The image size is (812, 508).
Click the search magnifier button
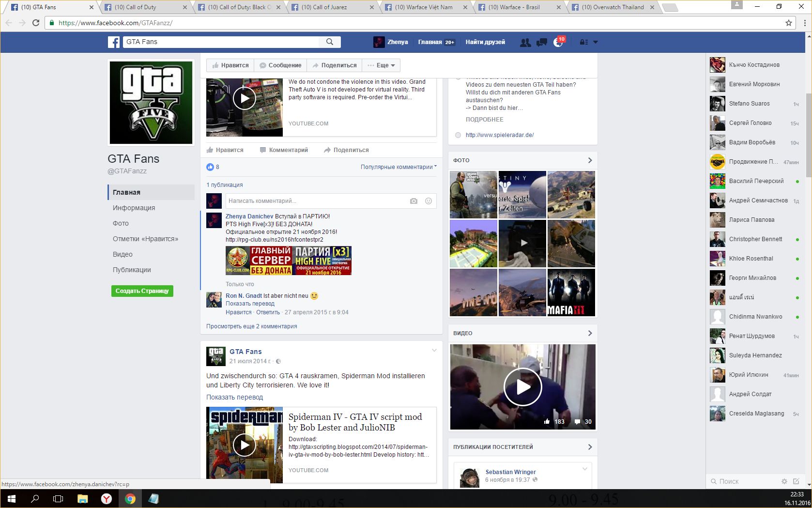330,42
